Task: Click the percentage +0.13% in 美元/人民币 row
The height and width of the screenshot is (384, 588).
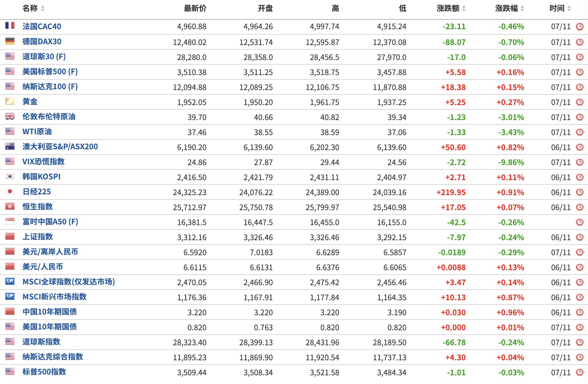Action: tap(510, 267)
